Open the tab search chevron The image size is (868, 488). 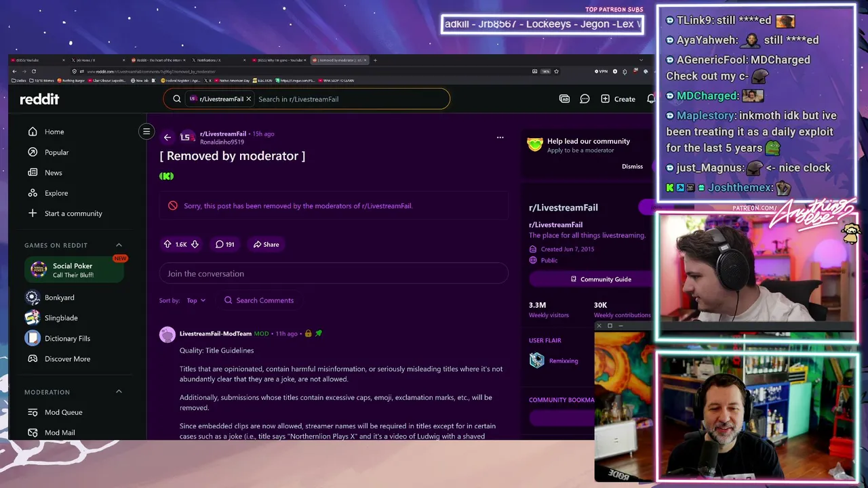642,60
